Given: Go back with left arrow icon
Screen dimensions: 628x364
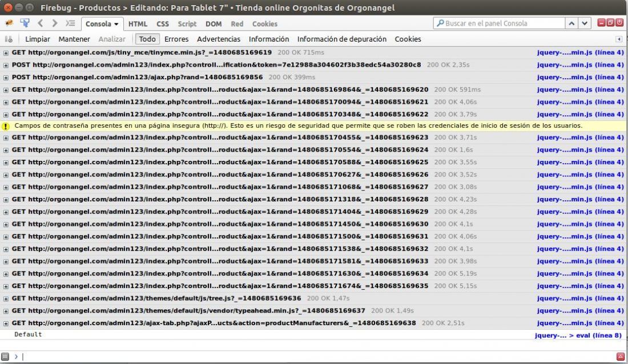Looking at the screenshot, I should click(40, 23).
